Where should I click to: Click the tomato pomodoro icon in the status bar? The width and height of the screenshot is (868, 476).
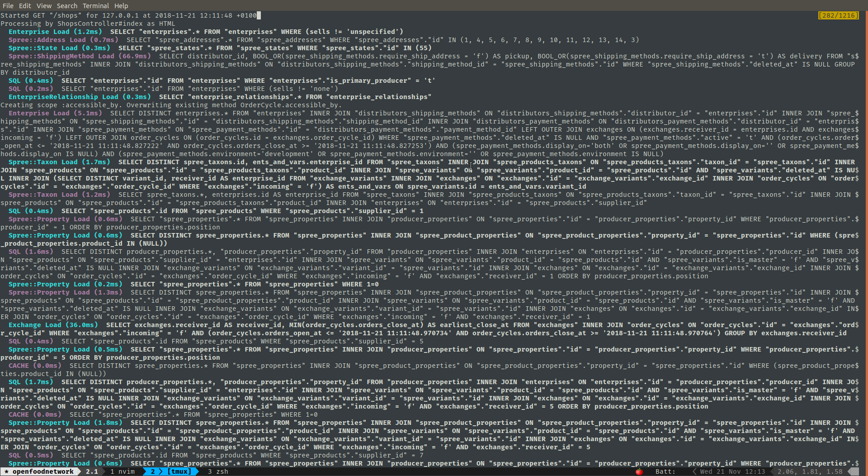click(639, 471)
